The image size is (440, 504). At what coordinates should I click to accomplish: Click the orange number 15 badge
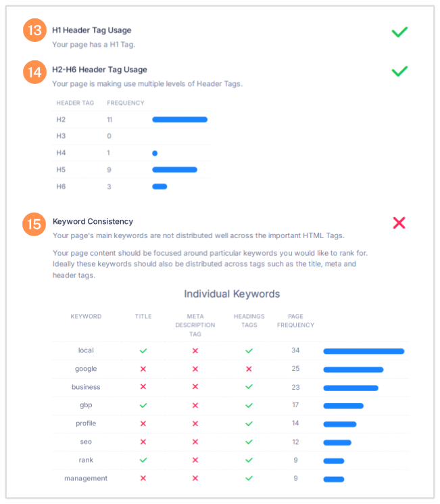[34, 224]
